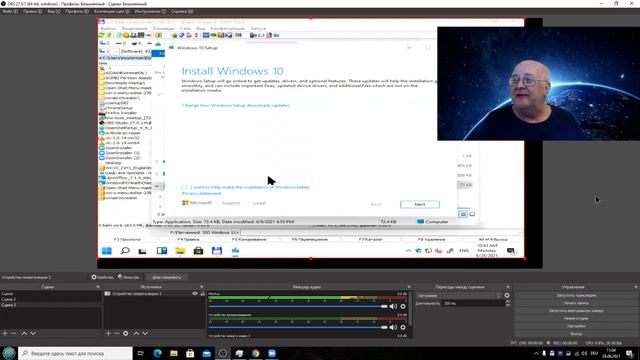The height and width of the screenshot is (360, 640).
Task: Undock the scene transitions panel with its float icon
Action: [508, 287]
